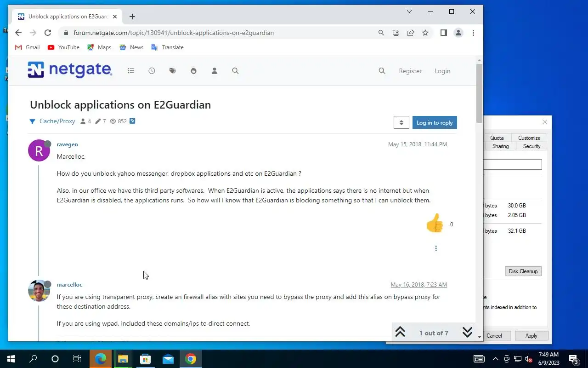588x368 pixels.
Task: Open the Login link
Action: [442, 71]
